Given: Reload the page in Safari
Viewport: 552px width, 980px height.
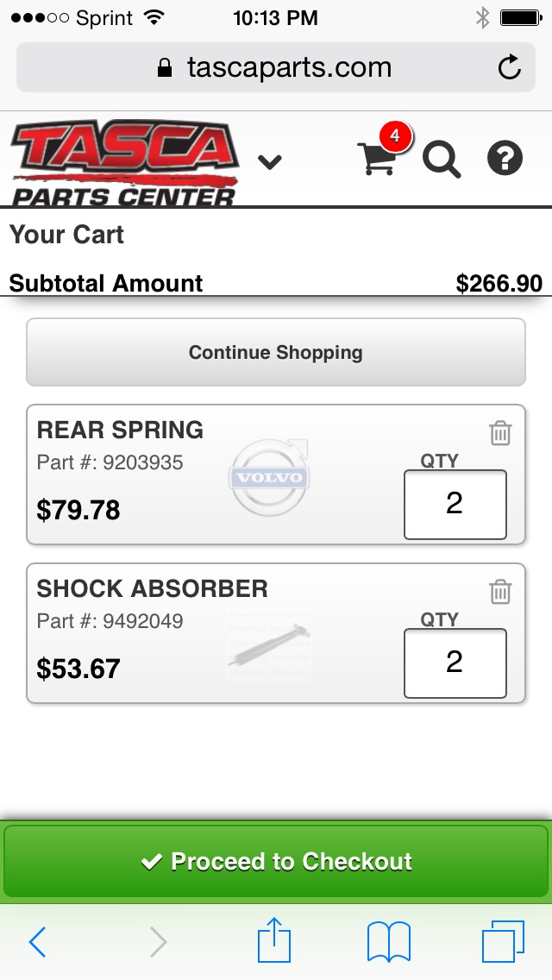Looking at the screenshot, I should click(510, 67).
